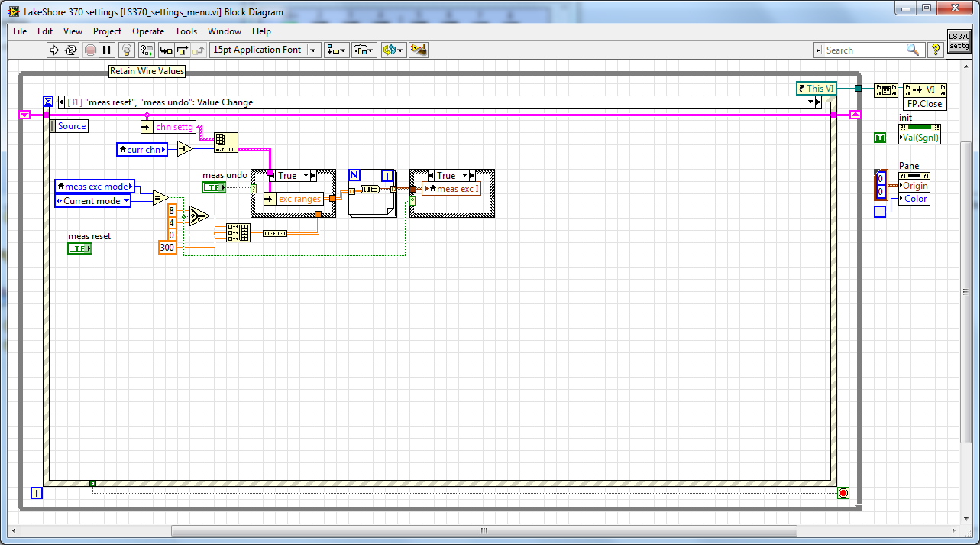The height and width of the screenshot is (545, 980).
Task: Click the Clean Up Diagram button
Action: [x=418, y=50]
